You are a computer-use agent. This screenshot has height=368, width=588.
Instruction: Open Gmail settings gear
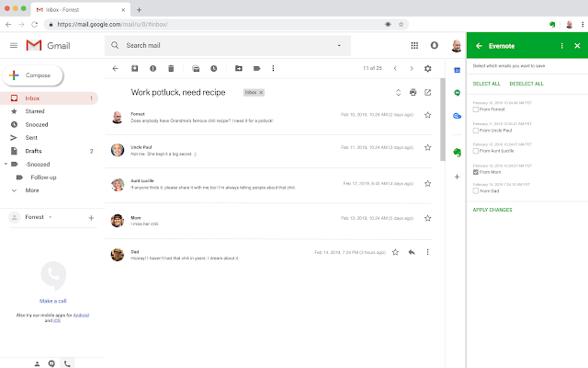click(x=428, y=68)
